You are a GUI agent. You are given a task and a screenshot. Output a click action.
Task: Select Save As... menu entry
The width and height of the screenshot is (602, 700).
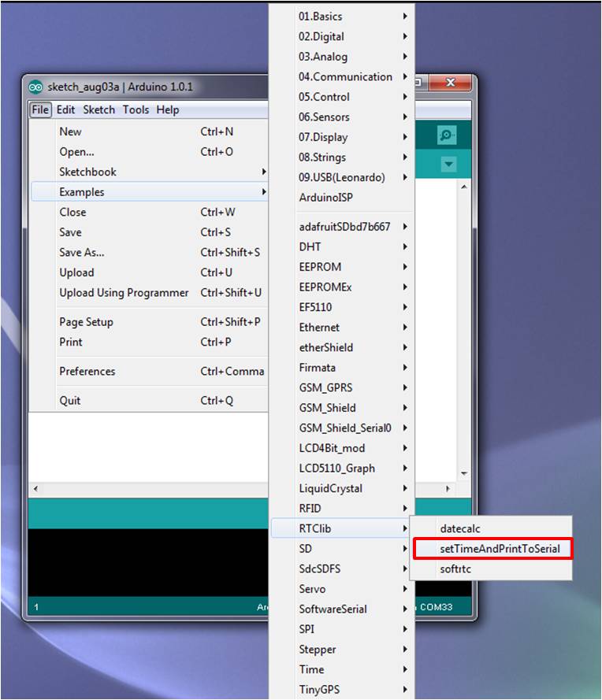149,252
